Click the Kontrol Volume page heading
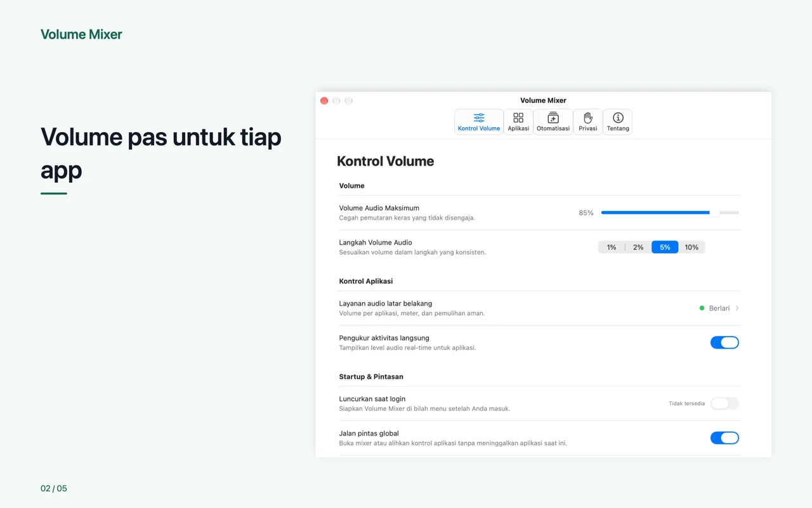This screenshot has height=508, width=812. (385, 161)
